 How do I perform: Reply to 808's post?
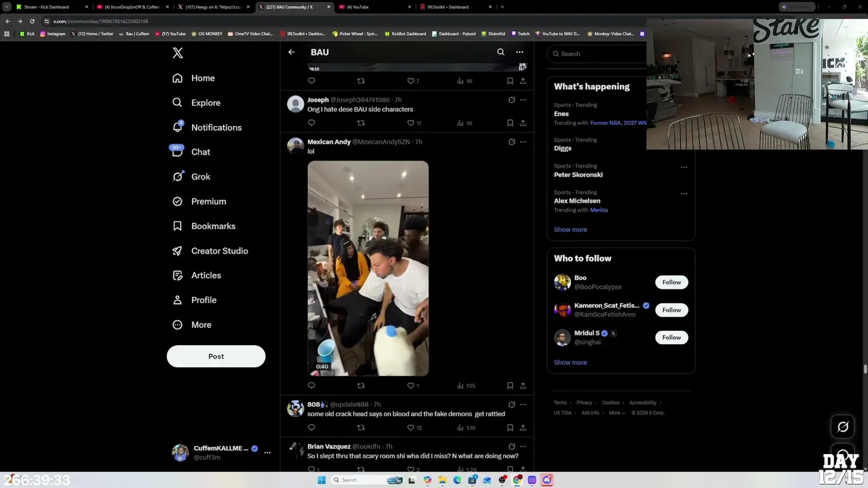point(311,428)
